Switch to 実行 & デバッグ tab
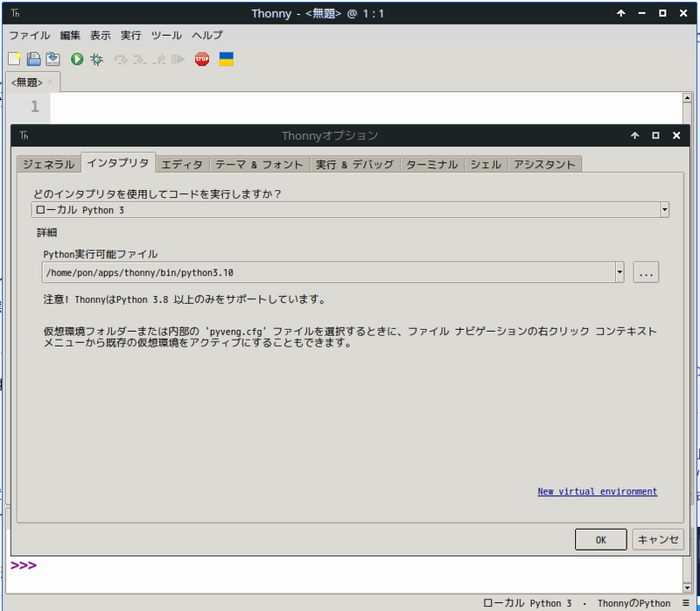Viewport: 700px width, 611px height. pos(355,165)
